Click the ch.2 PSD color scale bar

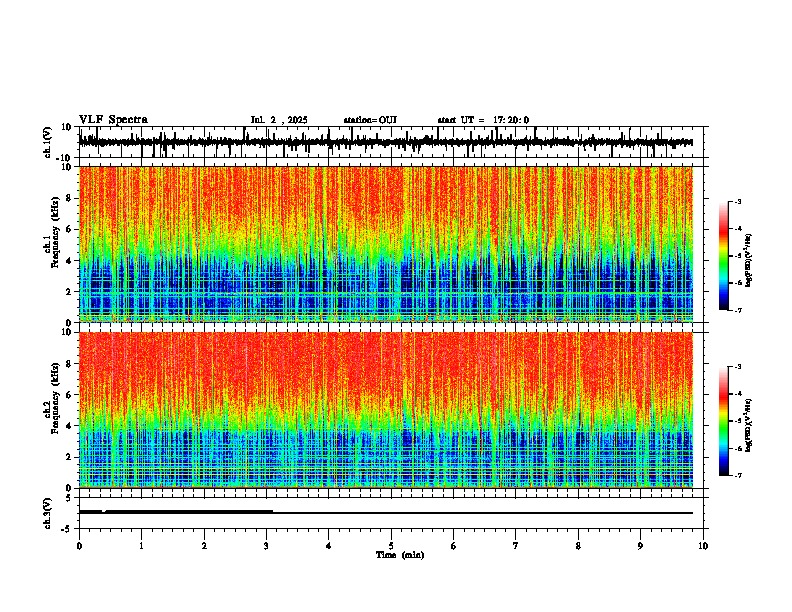(723, 421)
